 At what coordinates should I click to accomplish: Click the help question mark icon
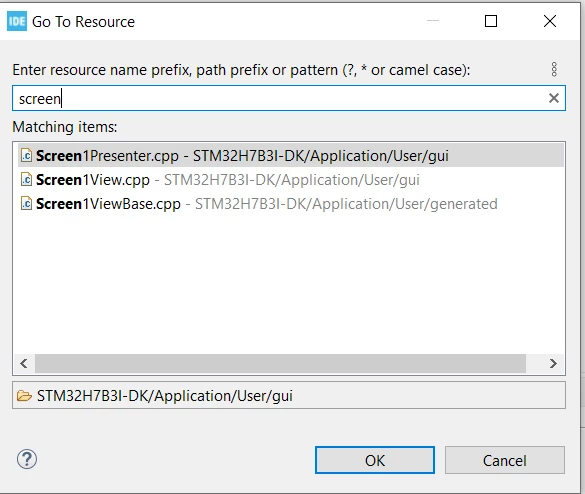[27, 459]
